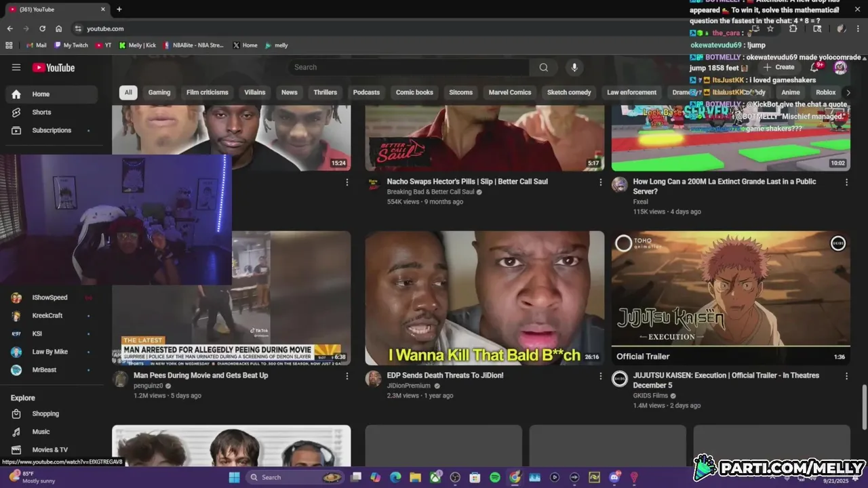Click the browser back arrow
The image size is (868, 488).
pos(9,28)
